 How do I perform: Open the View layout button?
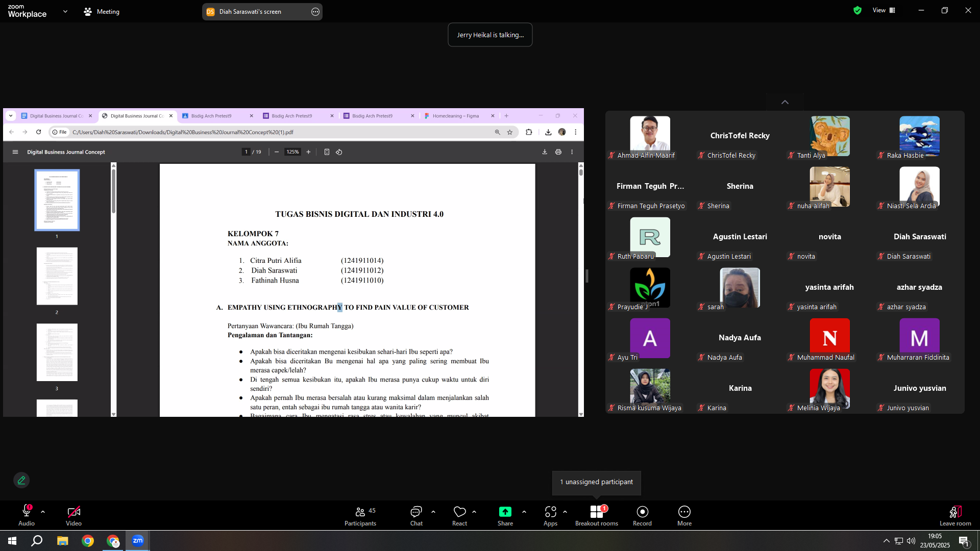pyautogui.click(x=884, y=10)
